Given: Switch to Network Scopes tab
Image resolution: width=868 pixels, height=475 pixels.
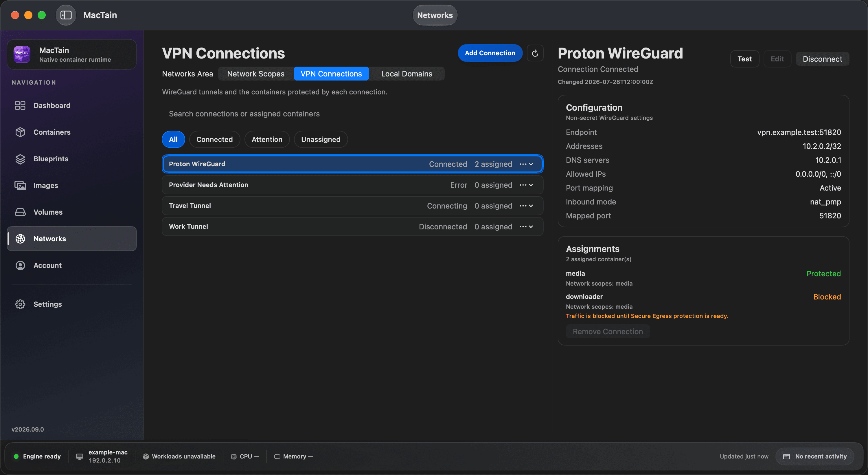Looking at the screenshot, I should [255, 74].
